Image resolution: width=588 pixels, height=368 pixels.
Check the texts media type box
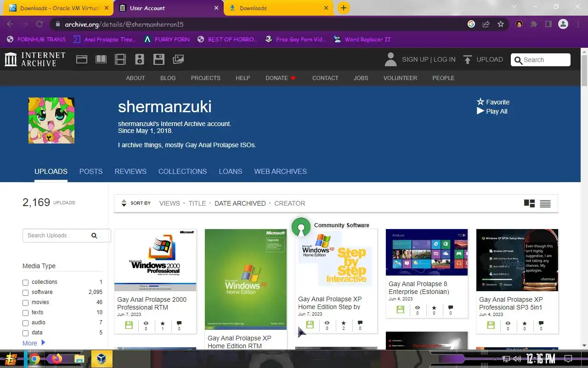[x=25, y=313]
